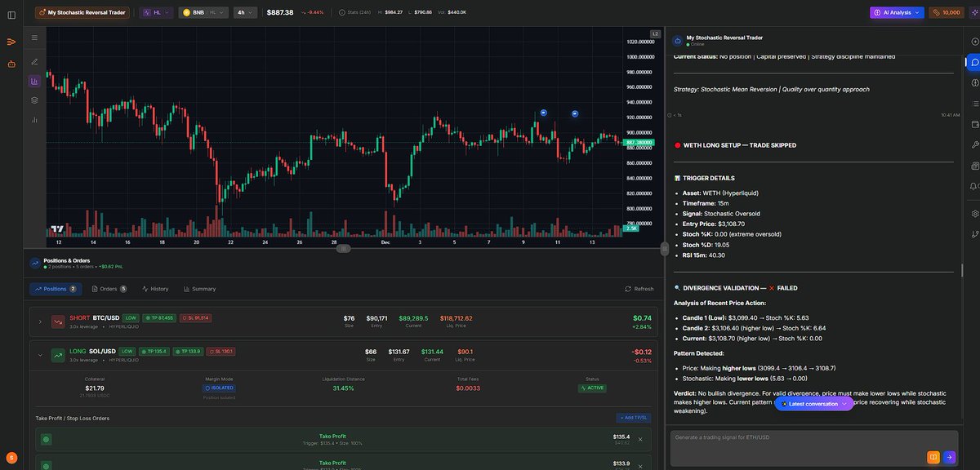
Task: Click the L2 order book badge
Action: tap(655, 33)
